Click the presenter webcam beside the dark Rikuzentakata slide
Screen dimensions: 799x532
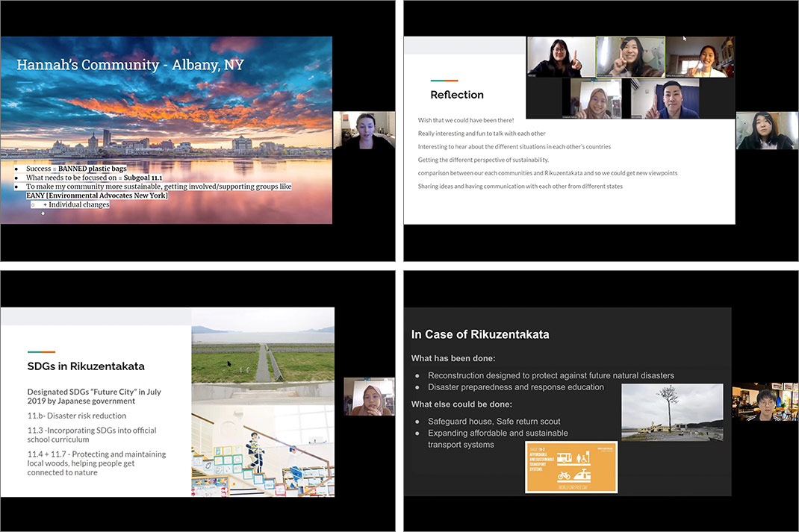[765, 401]
